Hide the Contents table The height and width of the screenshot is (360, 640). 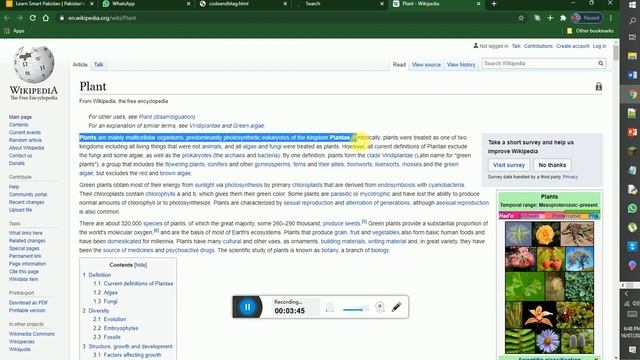pos(140,265)
